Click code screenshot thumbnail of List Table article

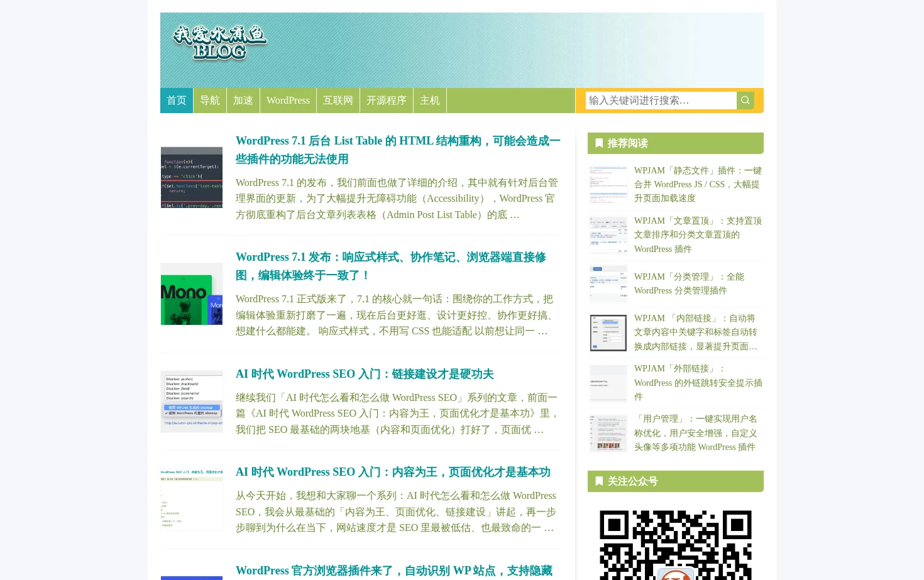coord(192,177)
